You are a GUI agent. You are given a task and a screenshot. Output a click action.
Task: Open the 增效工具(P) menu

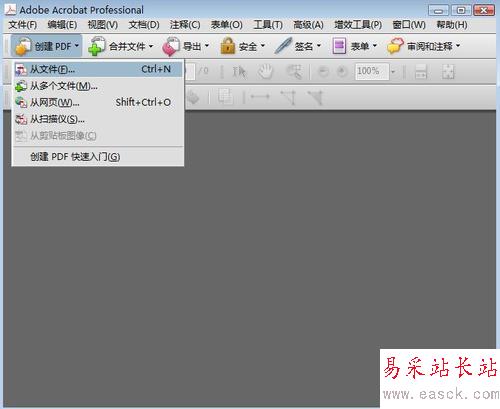[358, 25]
